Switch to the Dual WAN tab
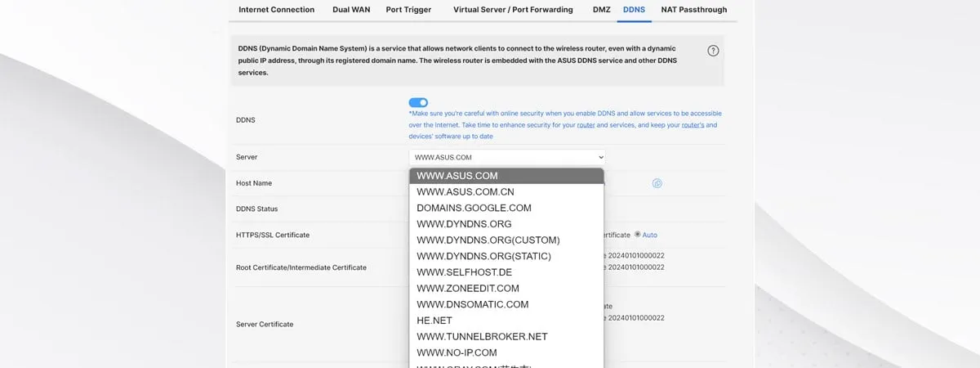This screenshot has width=980, height=368. [350, 10]
